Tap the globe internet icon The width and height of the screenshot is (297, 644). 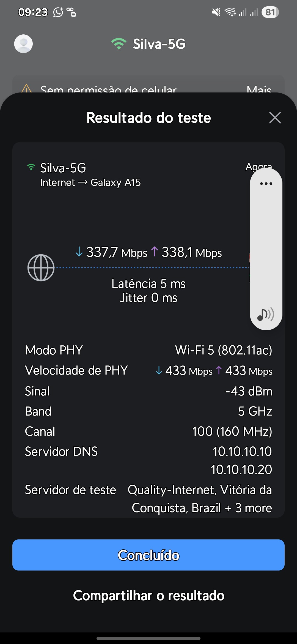(x=41, y=268)
